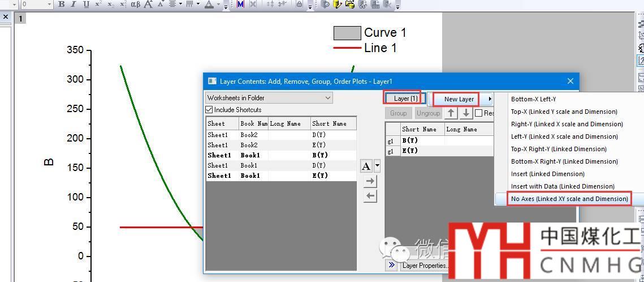Apply underline formatting
644x282 pixels.
click(86, 5)
